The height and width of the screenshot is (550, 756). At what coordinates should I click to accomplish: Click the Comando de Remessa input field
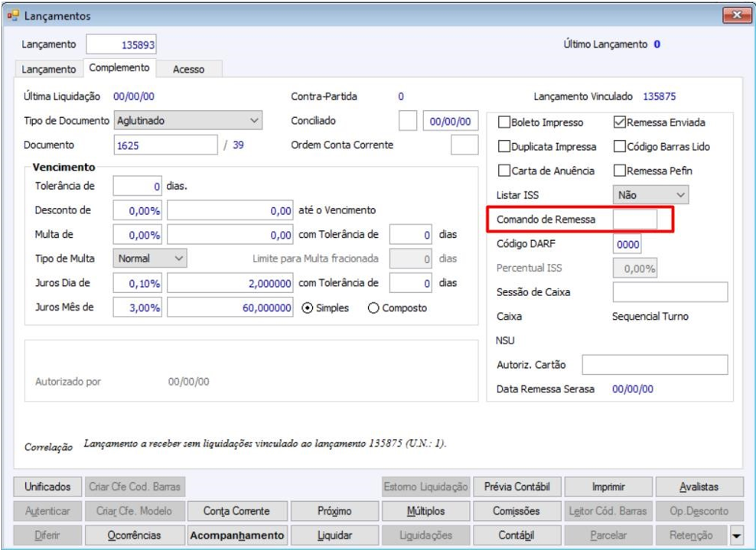[x=635, y=220]
